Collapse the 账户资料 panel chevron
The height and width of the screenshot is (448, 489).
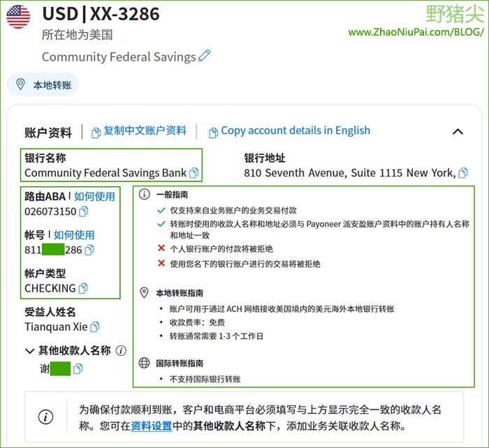tap(458, 131)
